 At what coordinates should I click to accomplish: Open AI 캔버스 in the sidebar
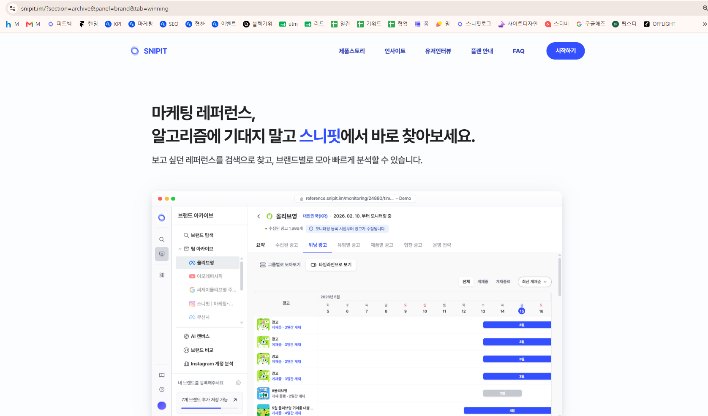(x=197, y=336)
